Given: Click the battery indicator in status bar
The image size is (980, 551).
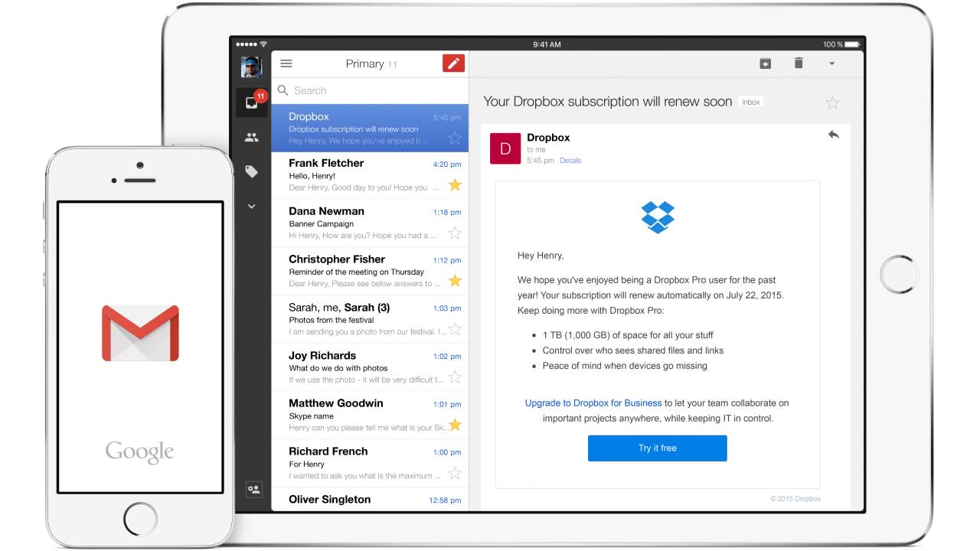Looking at the screenshot, I should coord(852,44).
